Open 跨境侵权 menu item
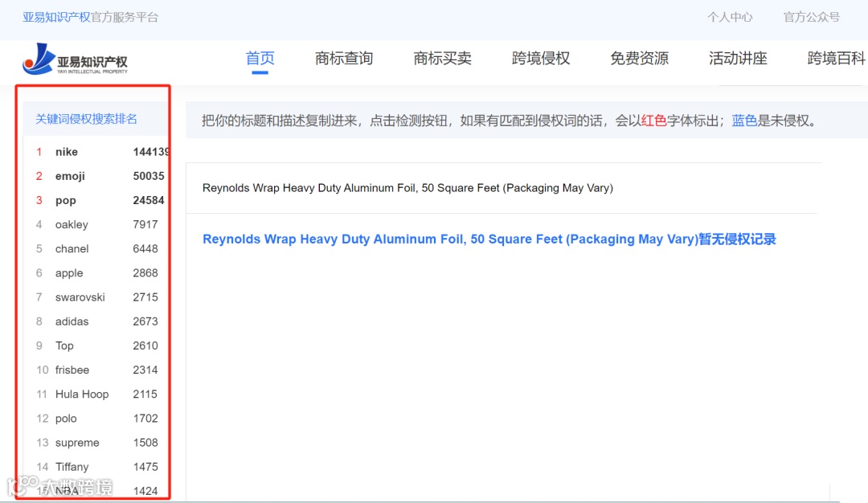The image size is (868, 503). 541,58
